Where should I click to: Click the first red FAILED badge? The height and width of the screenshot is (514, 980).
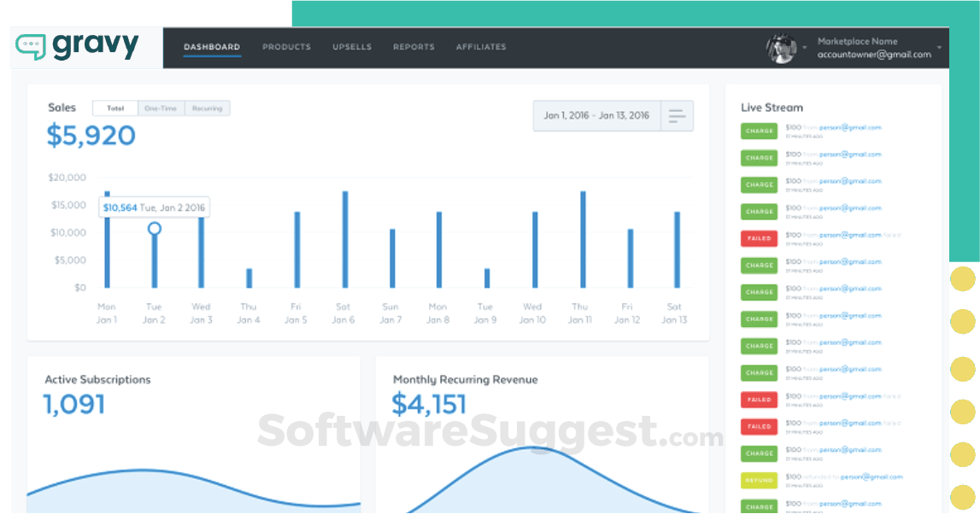pyautogui.click(x=759, y=238)
